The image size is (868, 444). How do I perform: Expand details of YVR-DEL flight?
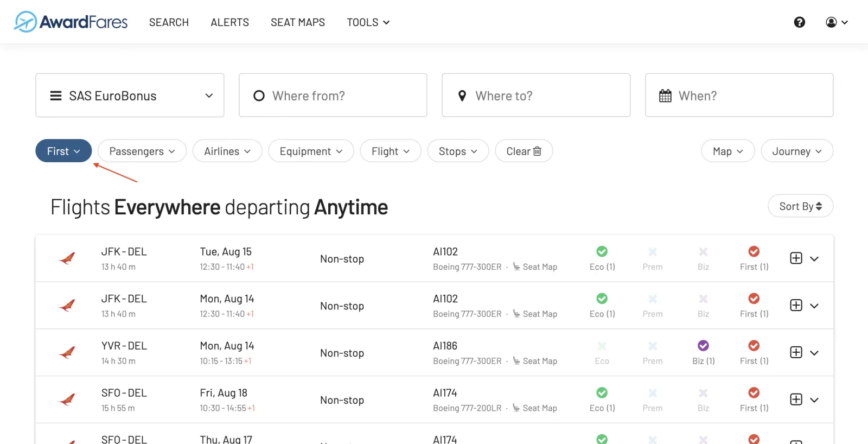pos(814,353)
